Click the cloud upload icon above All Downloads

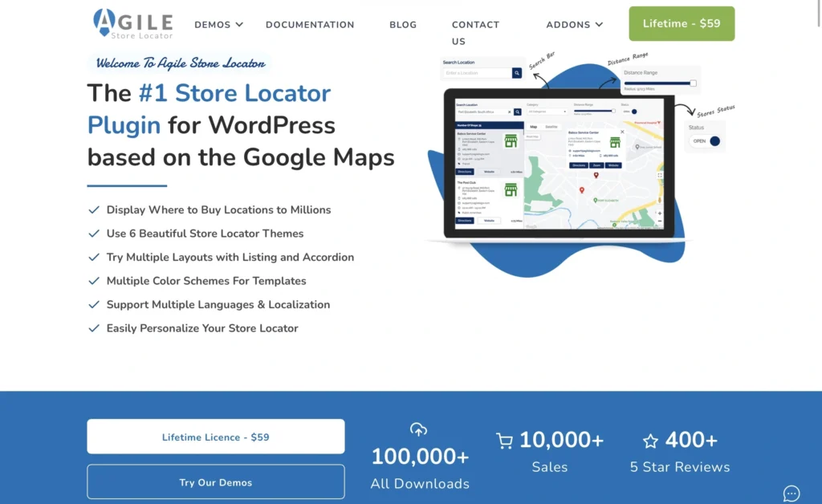click(x=418, y=429)
